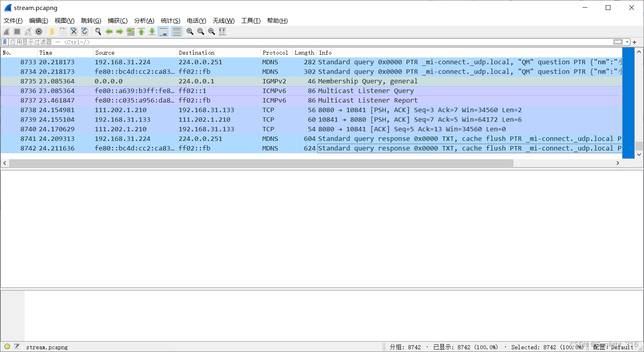The image size is (644, 352).
Task: Zoom in the main window text
Action: point(190,32)
